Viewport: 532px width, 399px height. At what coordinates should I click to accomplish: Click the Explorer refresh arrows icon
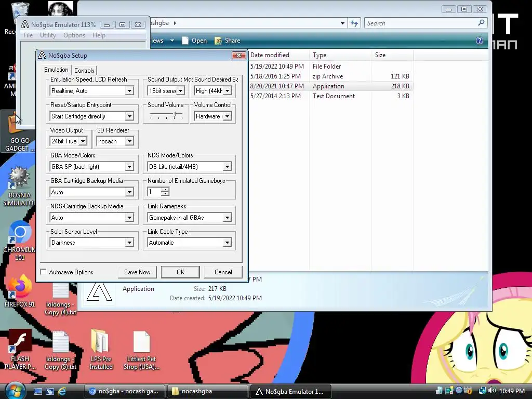click(x=354, y=23)
